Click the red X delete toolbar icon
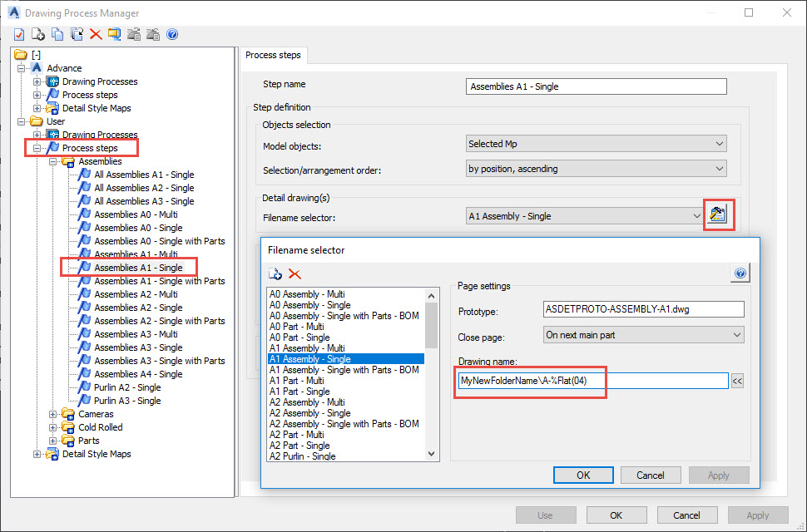The height and width of the screenshot is (532, 807). [95, 34]
